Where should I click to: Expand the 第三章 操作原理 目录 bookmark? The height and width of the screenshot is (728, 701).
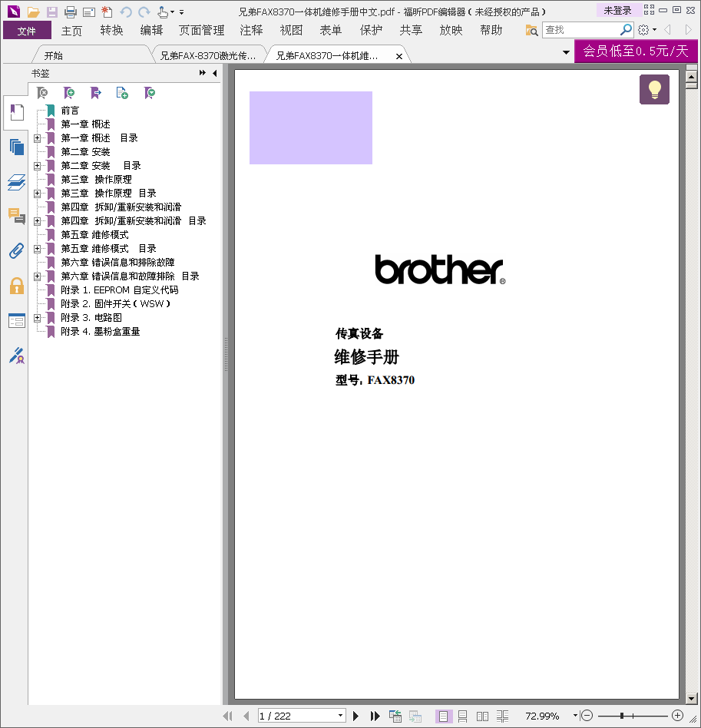37,194
